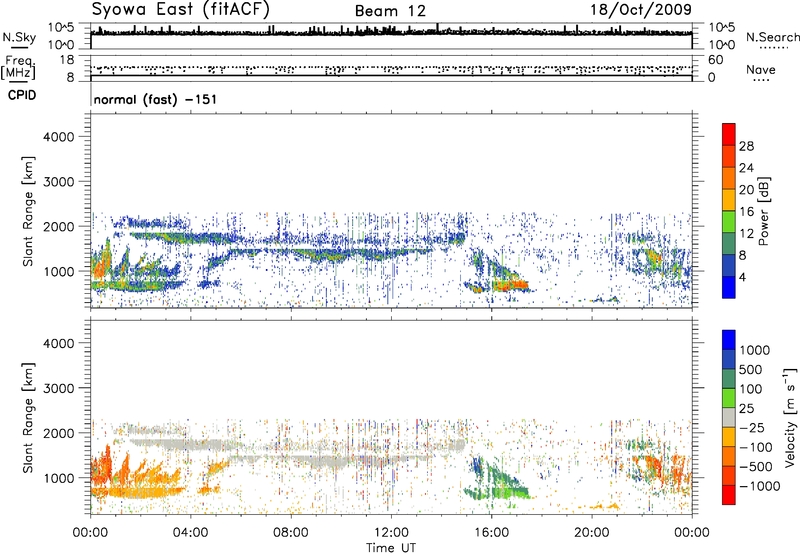Click the 20:00 time tick label
800x554 pixels.
tap(592, 533)
